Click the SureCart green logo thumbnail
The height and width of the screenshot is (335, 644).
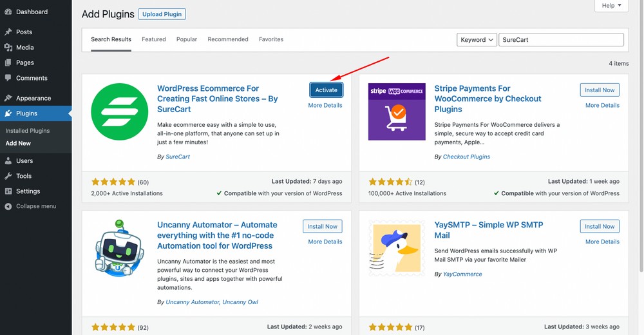coord(120,111)
